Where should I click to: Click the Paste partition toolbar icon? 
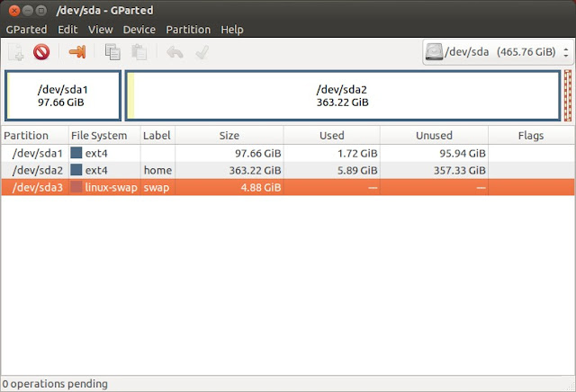click(139, 52)
